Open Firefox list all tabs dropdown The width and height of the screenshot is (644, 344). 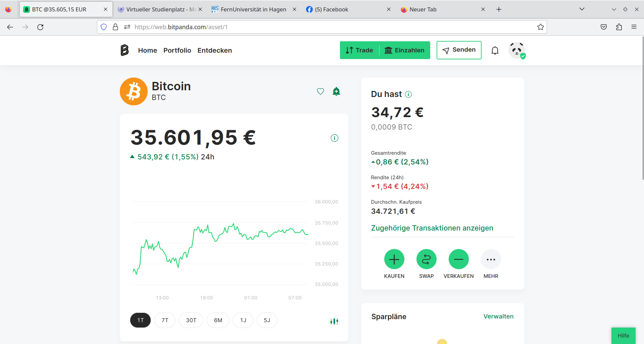(582, 9)
